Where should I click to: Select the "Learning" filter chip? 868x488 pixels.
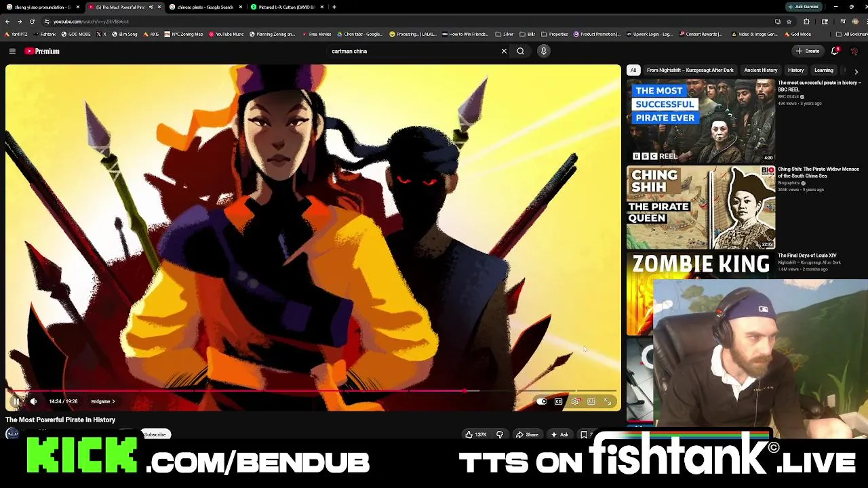(x=823, y=70)
